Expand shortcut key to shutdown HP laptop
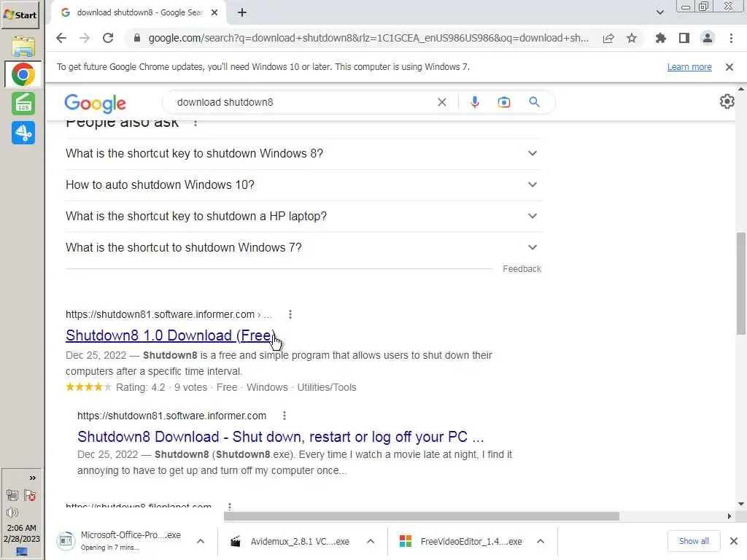Image resolution: width=747 pixels, height=560 pixels. (303, 216)
